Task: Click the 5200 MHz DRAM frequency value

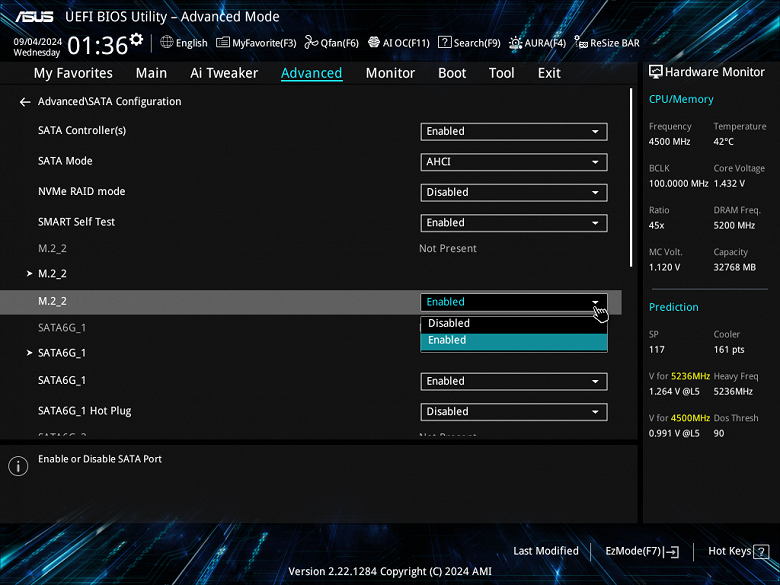Action: click(x=734, y=225)
